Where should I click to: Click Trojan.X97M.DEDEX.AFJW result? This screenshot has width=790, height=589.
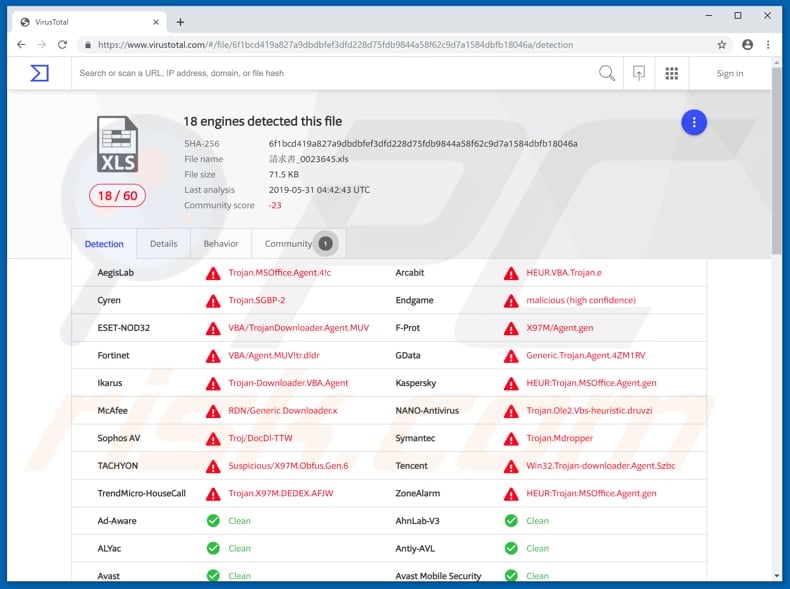pyautogui.click(x=281, y=493)
